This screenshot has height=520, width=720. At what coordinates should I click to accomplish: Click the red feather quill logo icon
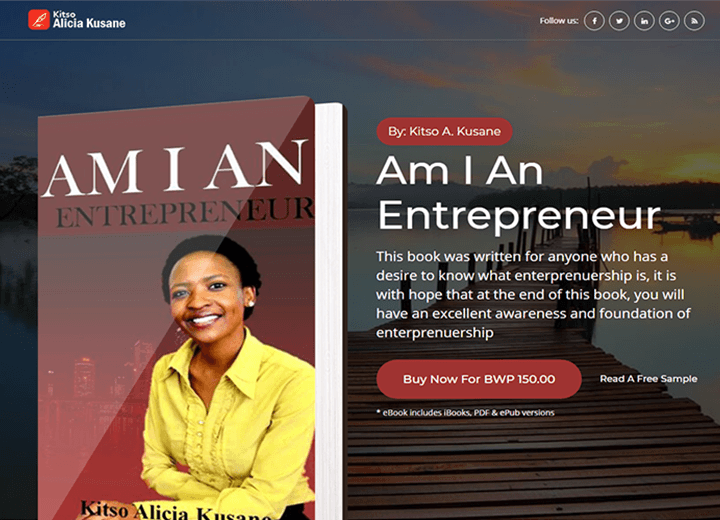coord(39,20)
